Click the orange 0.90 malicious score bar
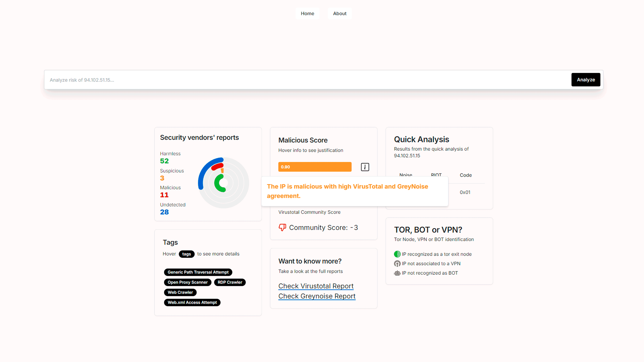Image resolution: width=644 pixels, height=362 pixels. [x=315, y=167]
